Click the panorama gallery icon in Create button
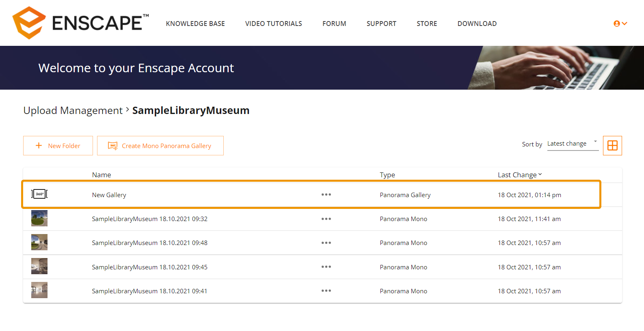644x331 pixels. click(112, 146)
